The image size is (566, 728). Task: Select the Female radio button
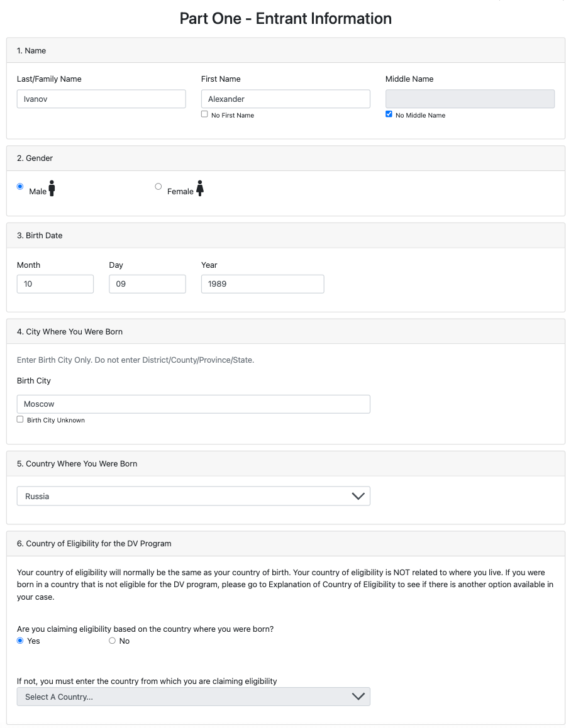click(x=158, y=187)
